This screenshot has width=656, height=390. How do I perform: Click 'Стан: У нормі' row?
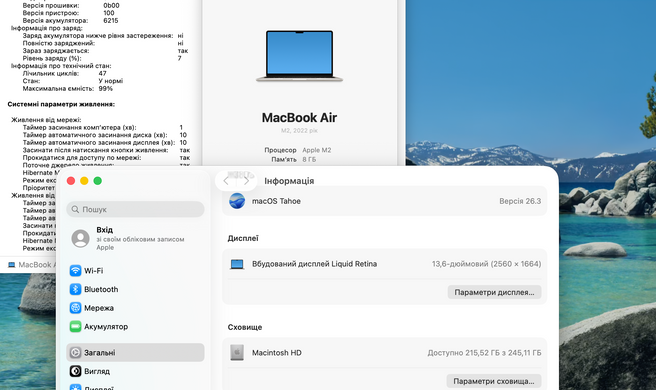(x=73, y=81)
